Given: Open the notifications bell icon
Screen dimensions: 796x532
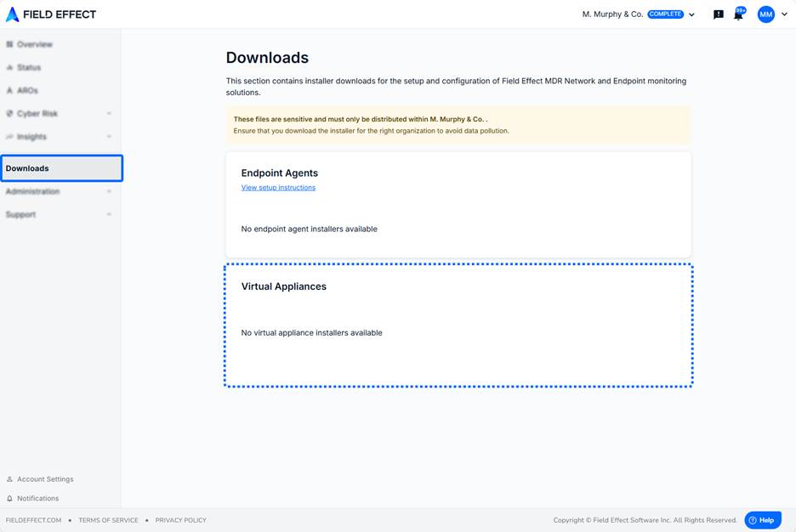Looking at the screenshot, I should coord(739,14).
